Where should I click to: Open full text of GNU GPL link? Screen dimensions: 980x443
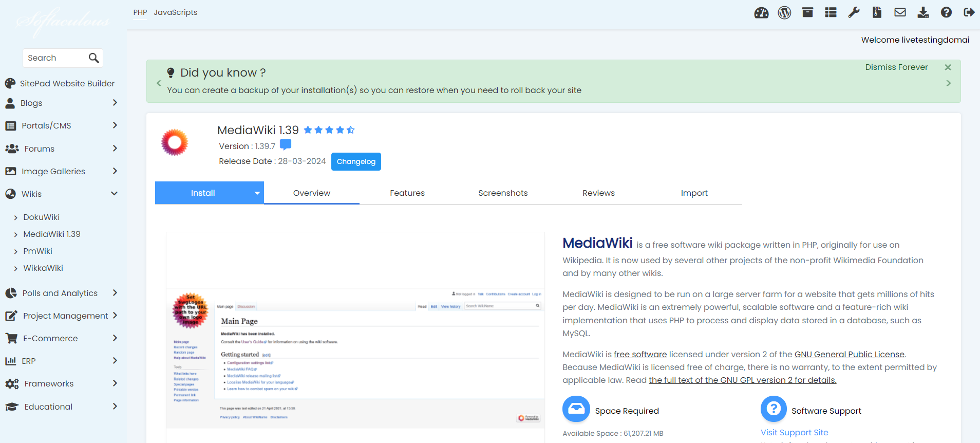742,380
